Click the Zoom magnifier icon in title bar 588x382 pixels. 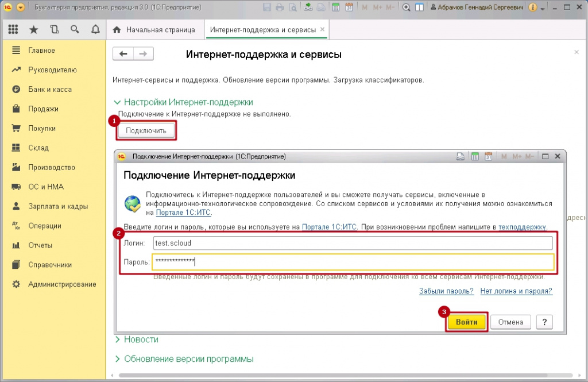(x=406, y=7)
